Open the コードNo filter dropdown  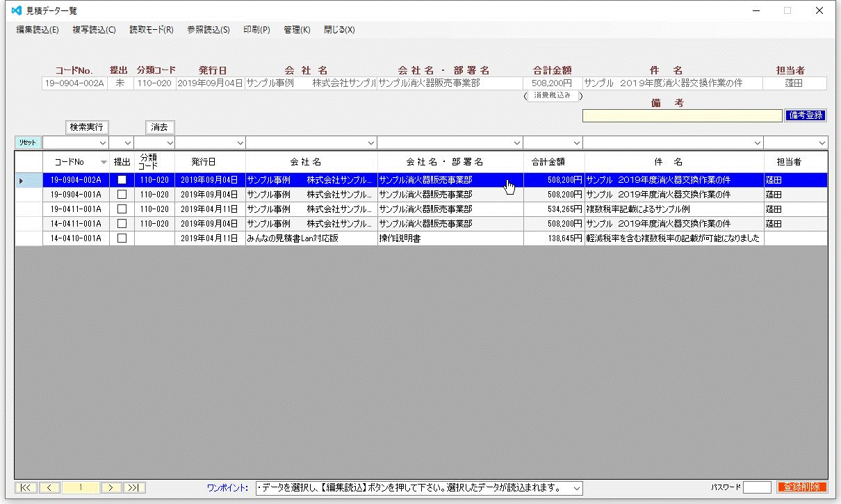coord(103,143)
